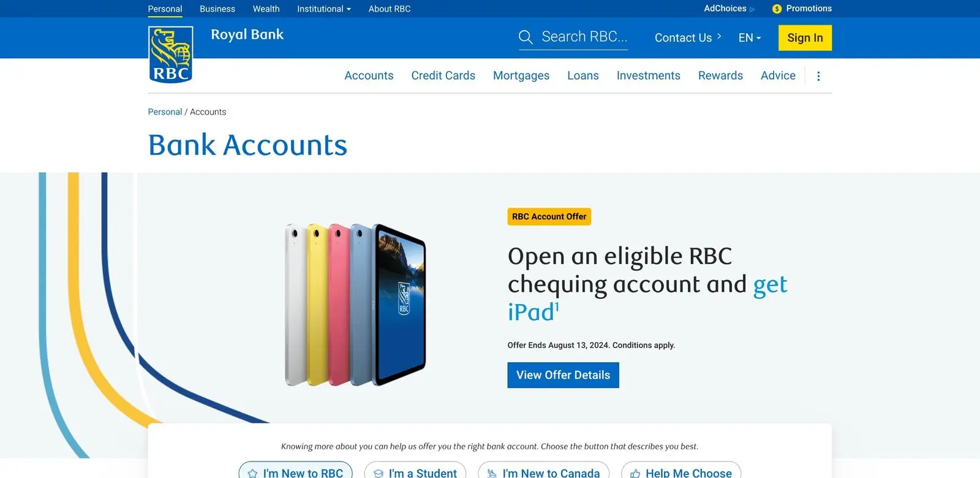
Task: Open the EN language dropdown
Action: (x=750, y=37)
